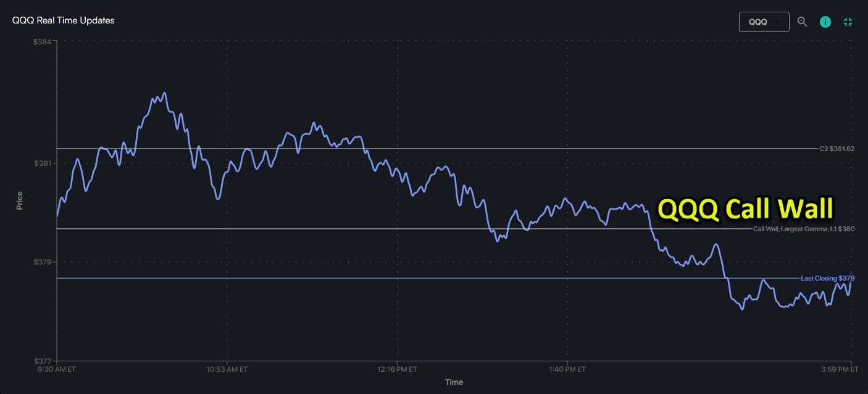Click the yellow QQQ Call Wall annotation
The height and width of the screenshot is (394, 868).
[x=745, y=209]
